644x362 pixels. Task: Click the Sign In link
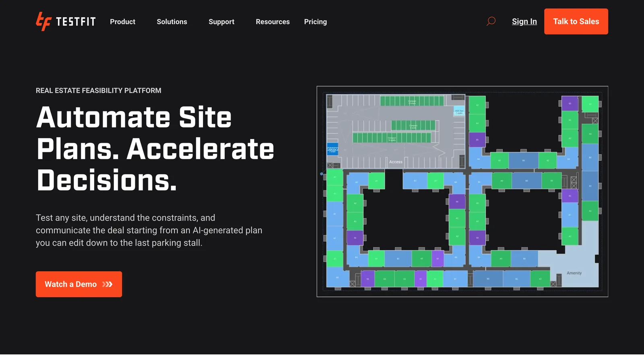click(x=524, y=21)
